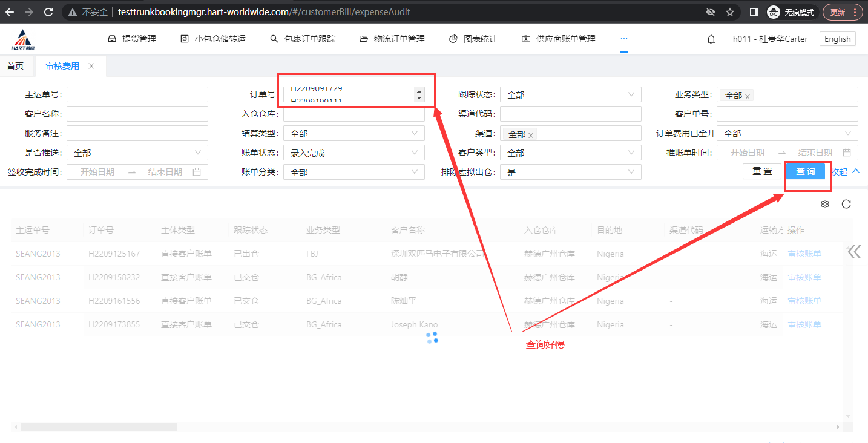The width and height of the screenshot is (868, 443).
Task: Open calendar icon for 推账单时间
Action: point(847,153)
